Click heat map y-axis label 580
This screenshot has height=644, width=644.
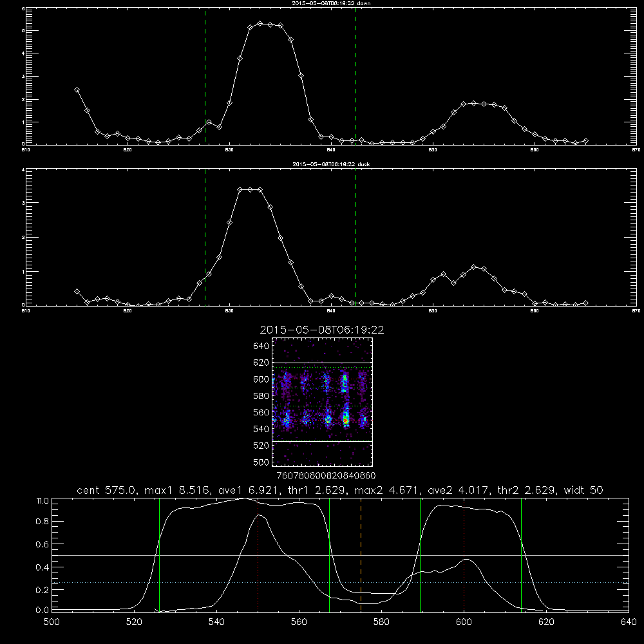261,396
